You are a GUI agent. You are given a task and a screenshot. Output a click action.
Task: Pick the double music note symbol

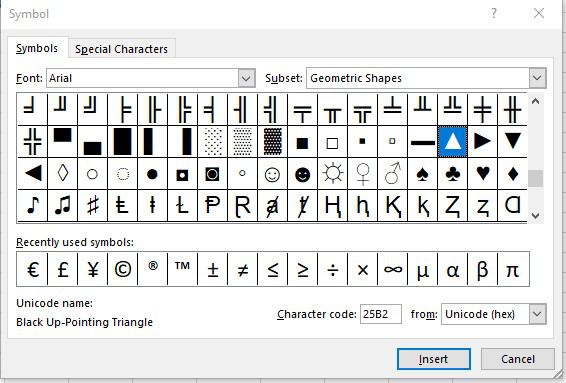pos(62,205)
